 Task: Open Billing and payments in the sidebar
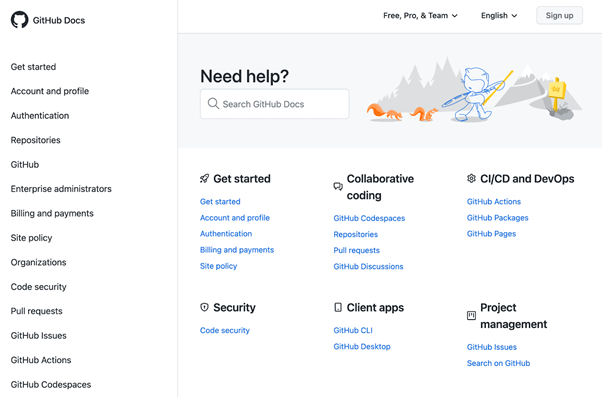pos(52,213)
